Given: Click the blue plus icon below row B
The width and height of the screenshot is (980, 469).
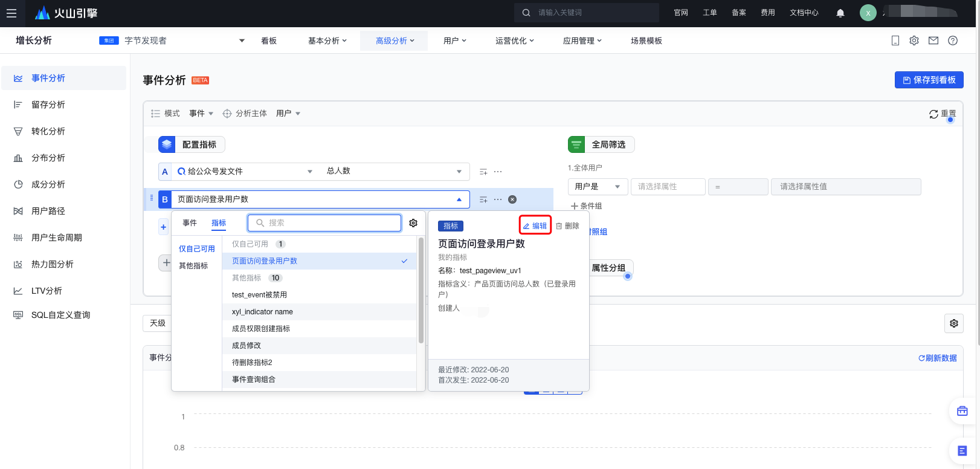Looking at the screenshot, I should tap(163, 227).
